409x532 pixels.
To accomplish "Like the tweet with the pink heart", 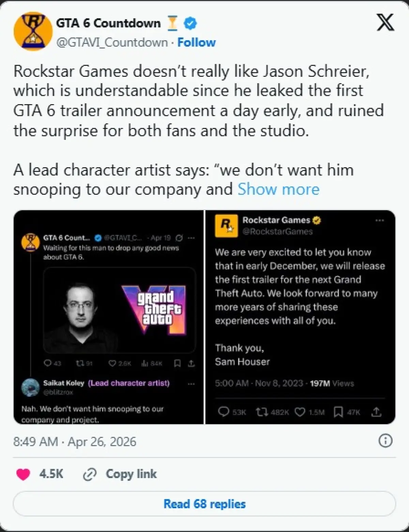I will point(23,474).
